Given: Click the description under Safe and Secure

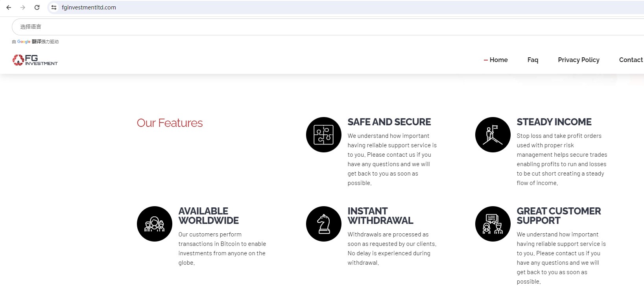Looking at the screenshot, I should tap(392, 159).
